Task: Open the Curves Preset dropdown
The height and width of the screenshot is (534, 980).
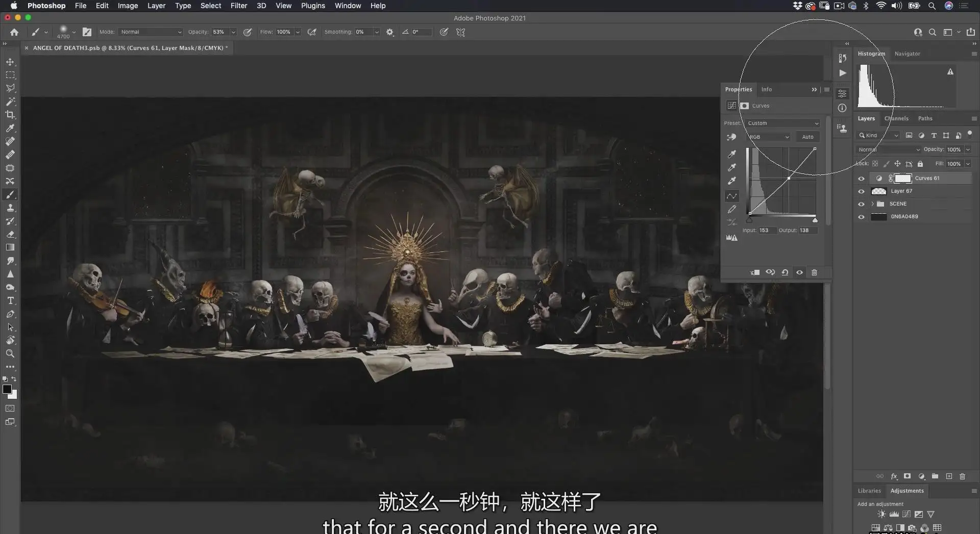Action: [x=782, y=123]
